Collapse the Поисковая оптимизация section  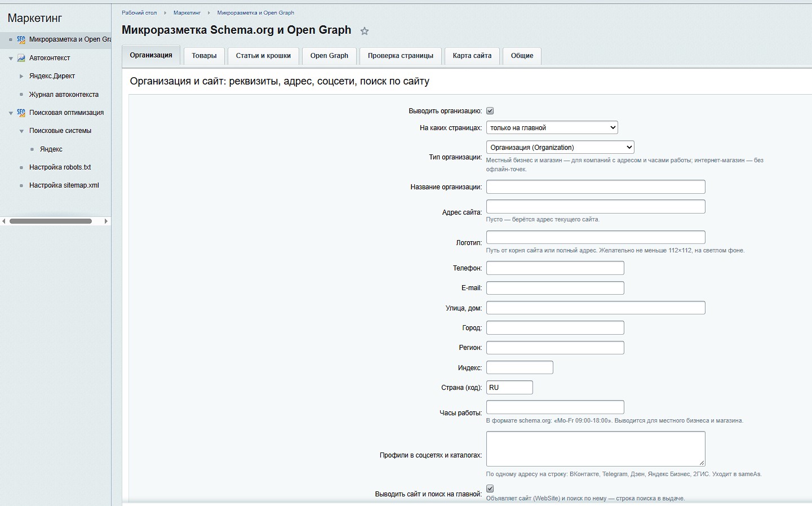pos(11,113)
